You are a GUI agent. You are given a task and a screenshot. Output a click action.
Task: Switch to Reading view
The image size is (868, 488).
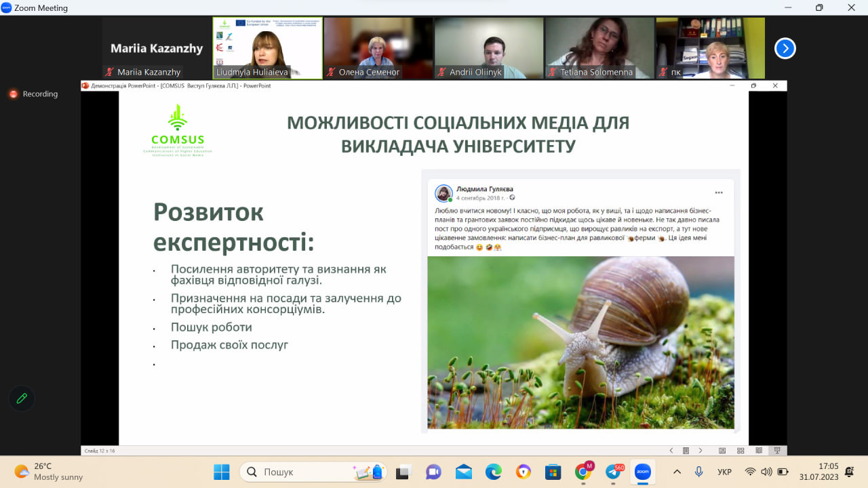(759, 451)
